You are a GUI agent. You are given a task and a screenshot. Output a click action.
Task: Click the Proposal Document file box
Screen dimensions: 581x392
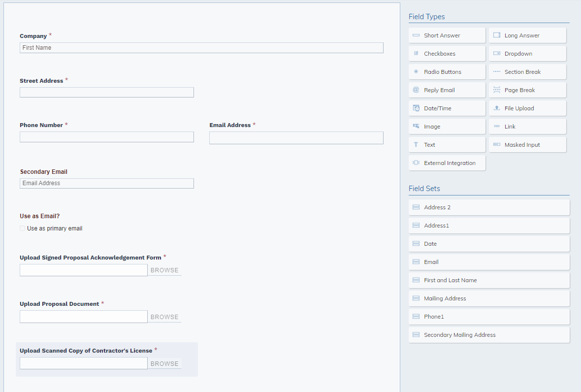83,317
